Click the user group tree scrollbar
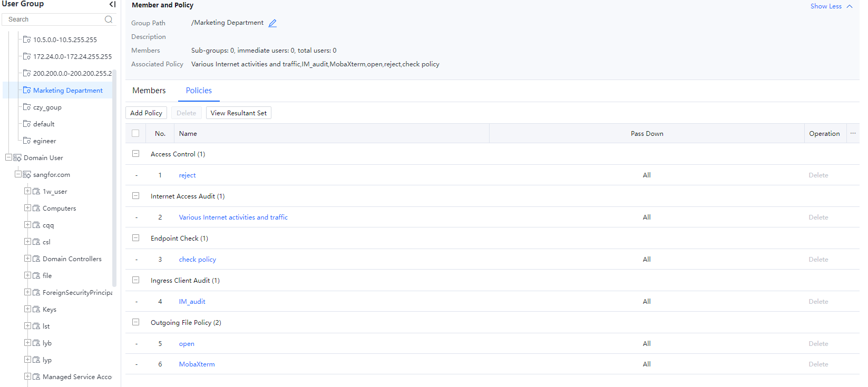This screenshot has width=868, height=387. [x=114, y=179]
